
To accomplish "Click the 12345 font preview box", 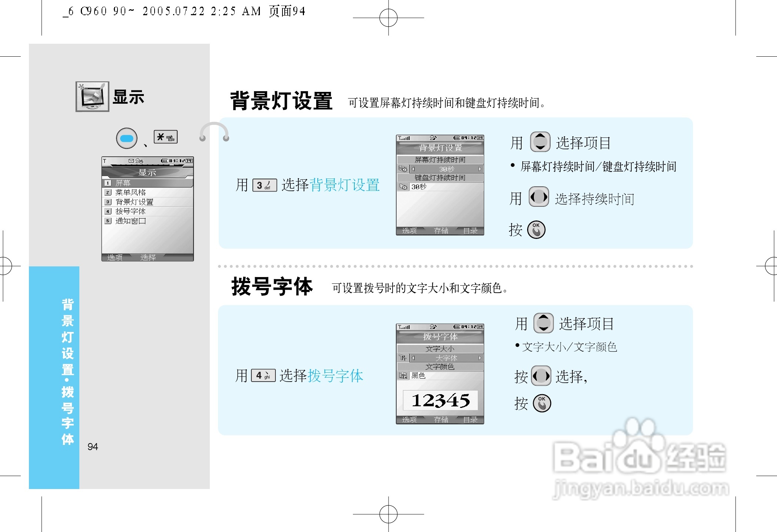I will [x=440, y=400].
